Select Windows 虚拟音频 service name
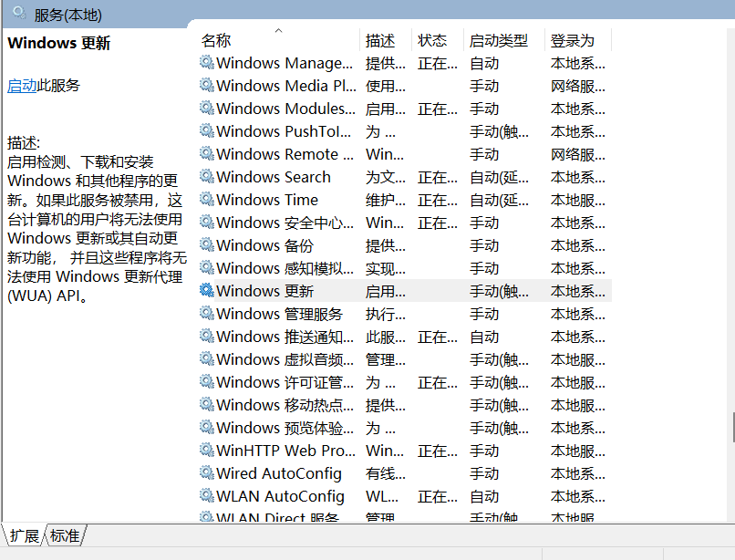Image resolution: width=735 pixels, height=560 pixels. coord(285,359)
